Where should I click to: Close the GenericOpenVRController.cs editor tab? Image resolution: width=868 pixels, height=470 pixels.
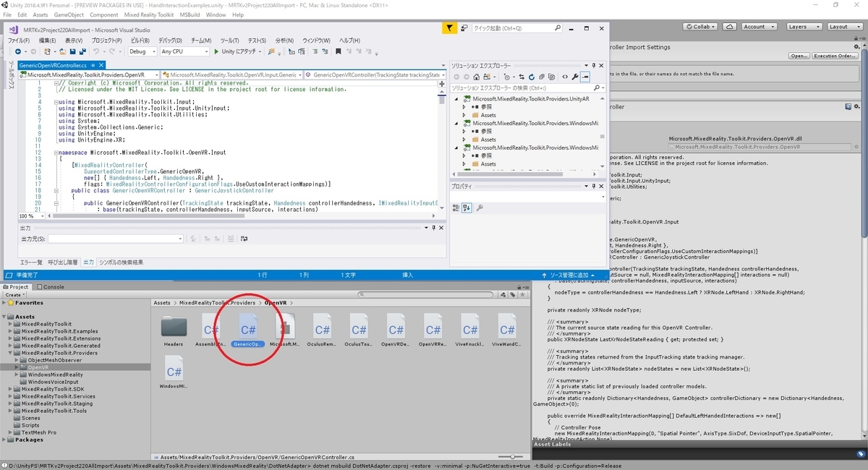coord(102,64)
